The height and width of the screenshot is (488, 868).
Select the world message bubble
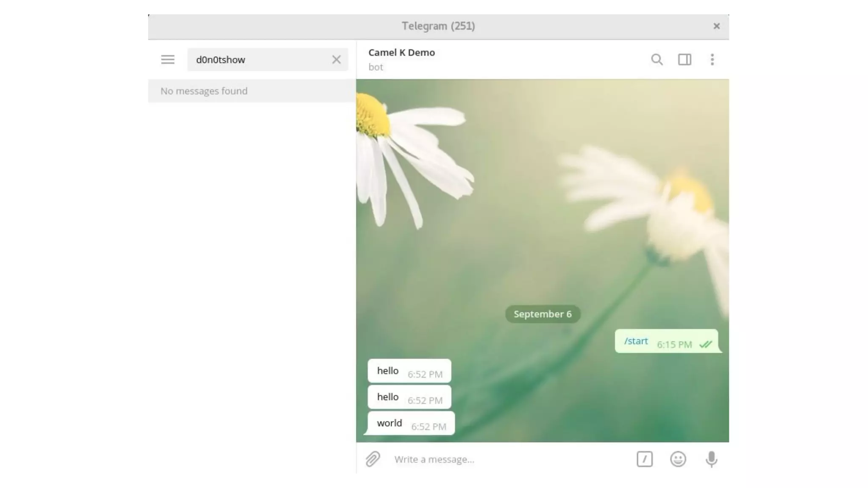[x=410, y=423]
